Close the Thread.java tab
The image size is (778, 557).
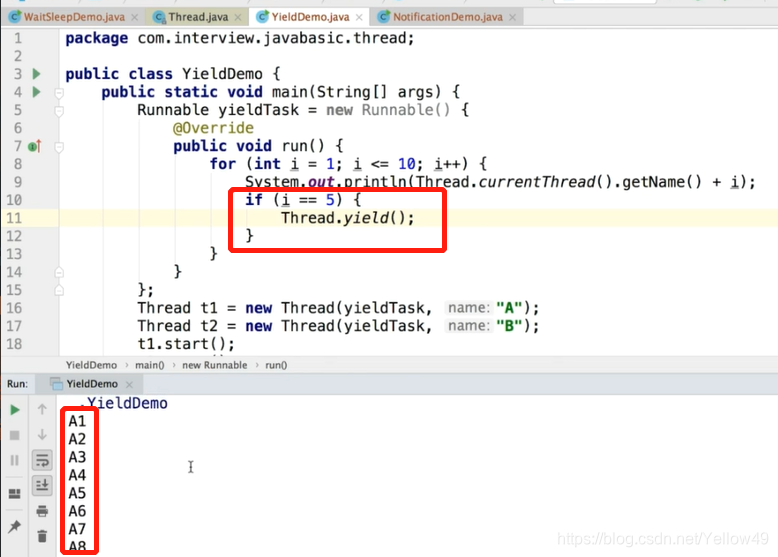tap(238, 17)
